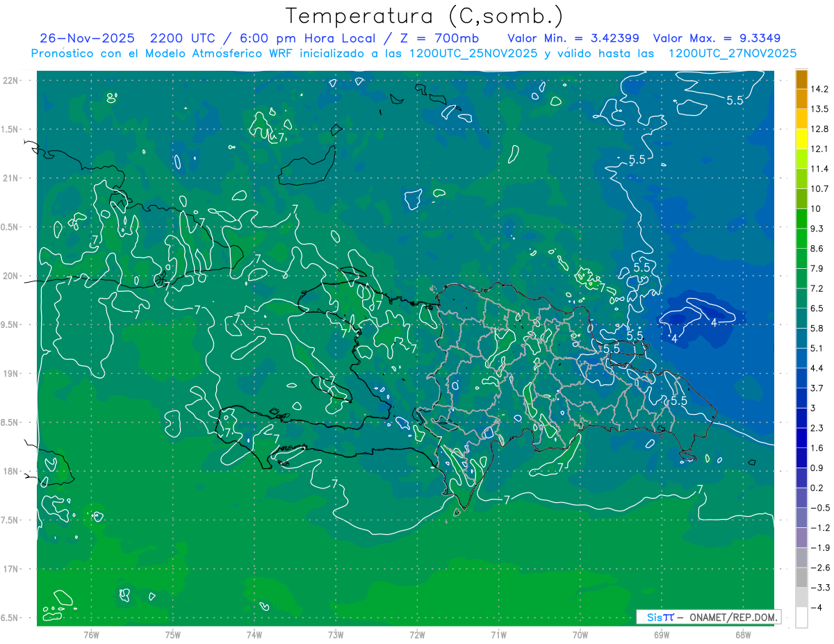Click the "2200 UTC" time label

coord(184,38)
